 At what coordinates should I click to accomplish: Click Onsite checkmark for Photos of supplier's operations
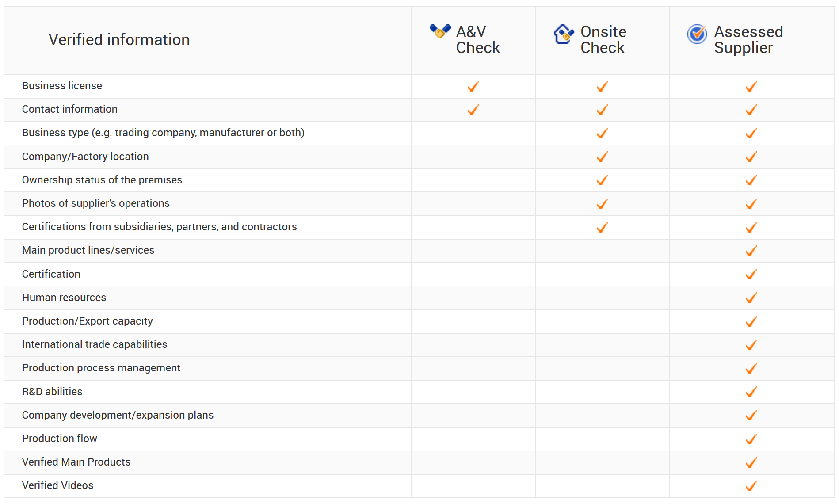tap(602, 204)
